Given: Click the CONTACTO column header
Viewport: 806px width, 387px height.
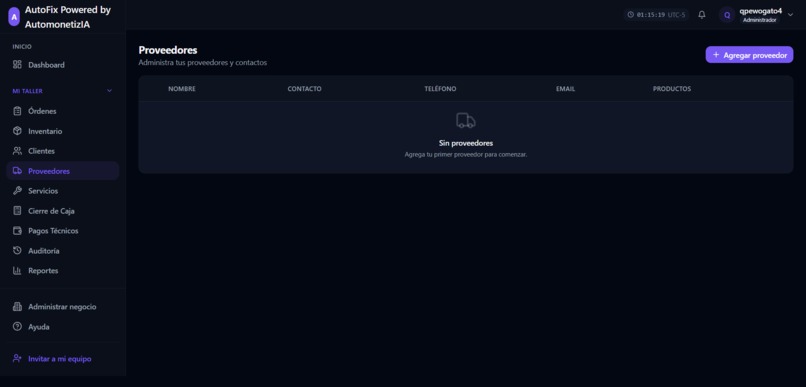Looking at the screenshot, I should coord(304,89).
